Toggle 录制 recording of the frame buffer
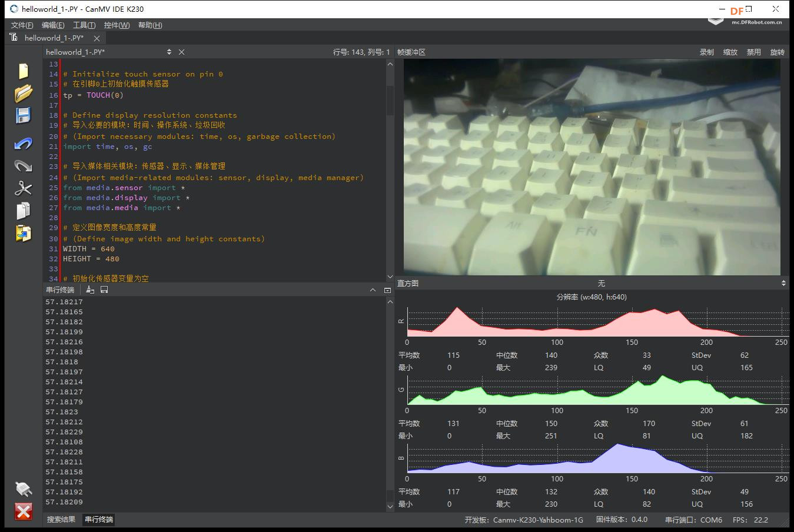Image resolution: width=794 pixels, height=532 pixels. tap(706, 52)
